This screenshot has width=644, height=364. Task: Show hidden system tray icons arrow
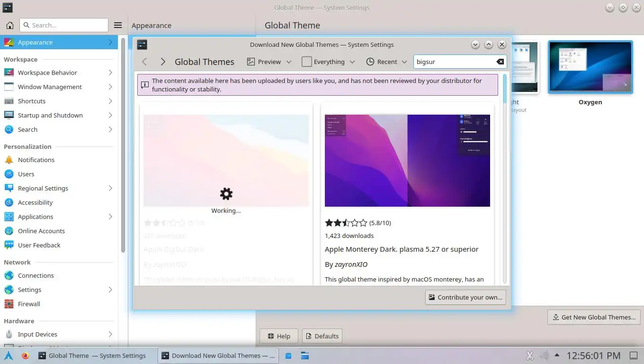pos(557,355)
